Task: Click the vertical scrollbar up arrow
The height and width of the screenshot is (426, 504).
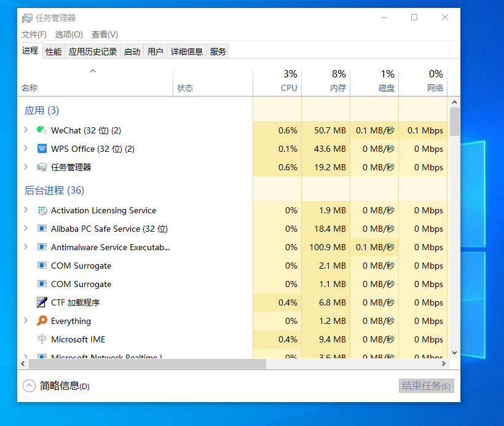Action: click(x=454, y=102)
